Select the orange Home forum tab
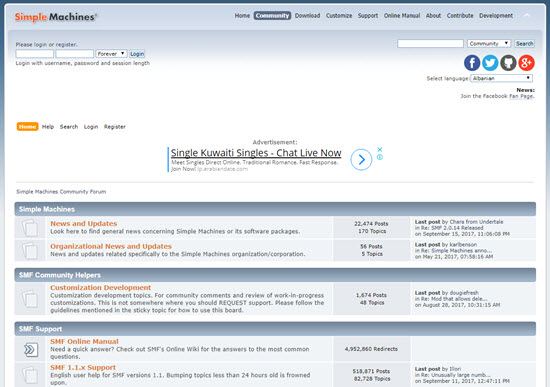The height and width of the screenshot is (387, 550). coord(27,127)
